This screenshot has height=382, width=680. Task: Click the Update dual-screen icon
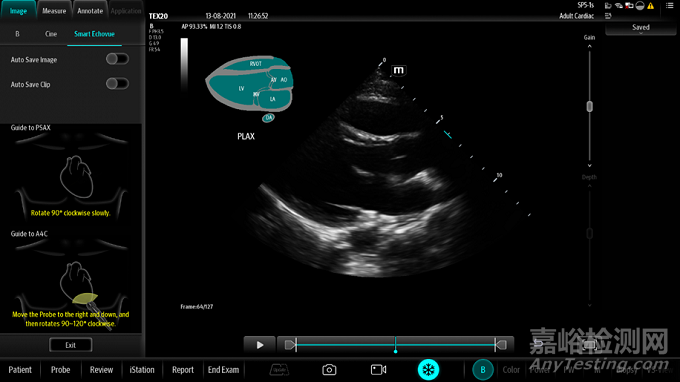[x=279, y=369]
